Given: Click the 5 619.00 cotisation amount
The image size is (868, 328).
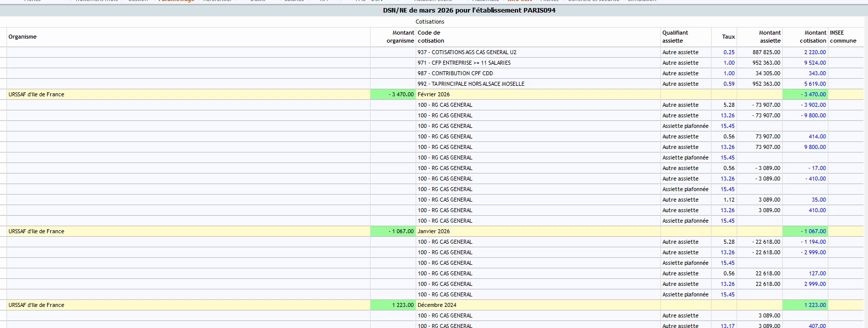Looking at the screenshot, I should pyautogui.click(x=815, y=84).
